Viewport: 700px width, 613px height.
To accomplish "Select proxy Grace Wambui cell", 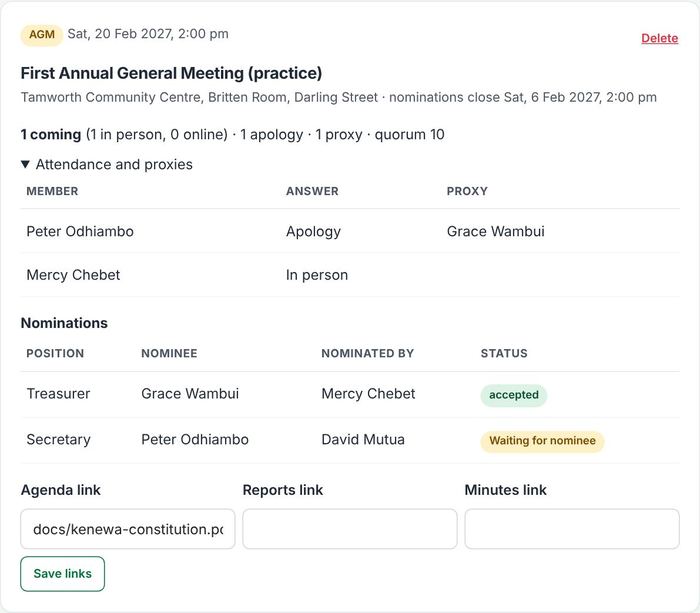I will (496, 231).
